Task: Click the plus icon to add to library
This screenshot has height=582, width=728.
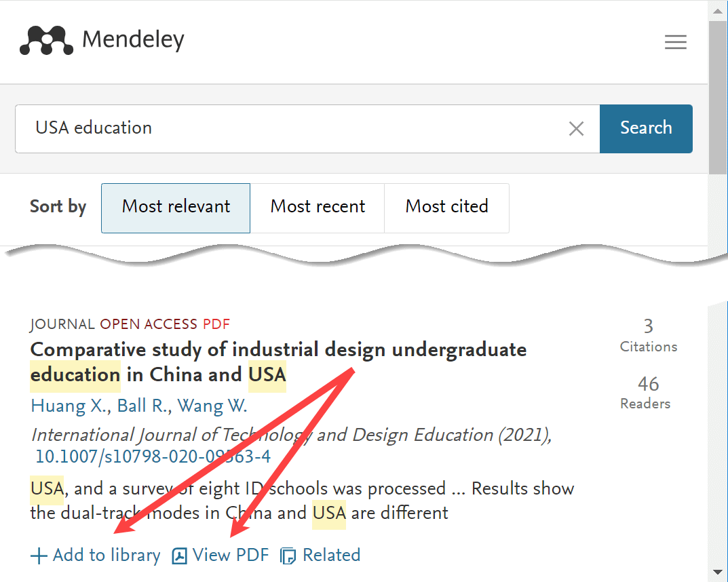Action: tap(37, 555)
